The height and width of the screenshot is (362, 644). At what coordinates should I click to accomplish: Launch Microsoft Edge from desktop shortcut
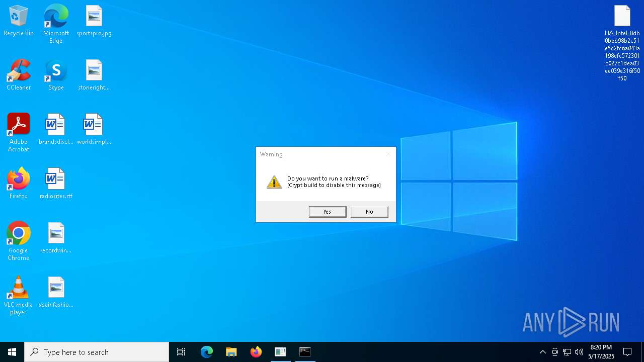click(56, 24)
